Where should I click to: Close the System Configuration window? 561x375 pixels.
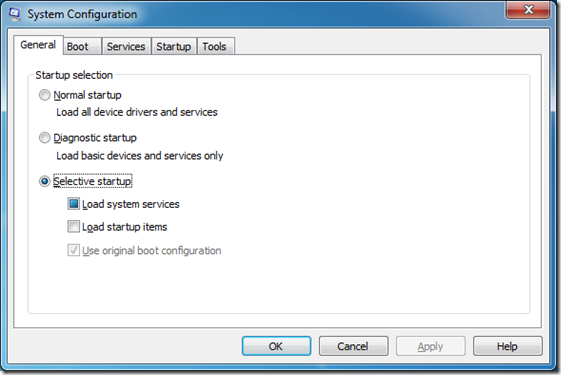pos(528,9)
